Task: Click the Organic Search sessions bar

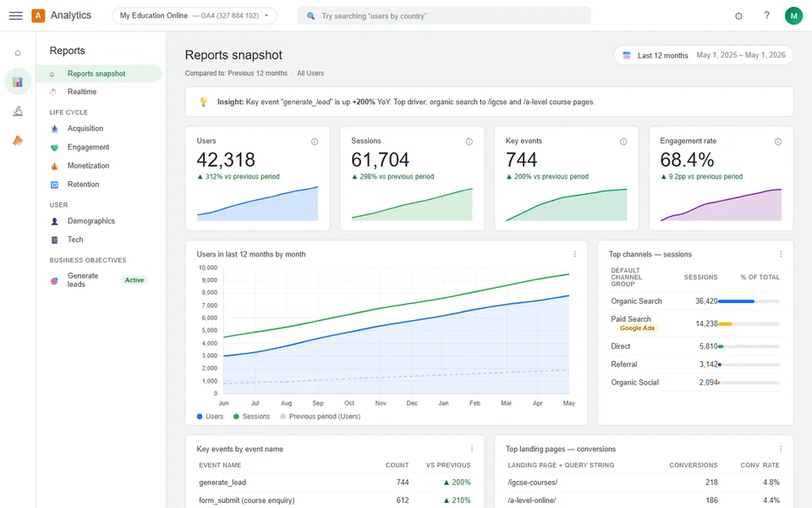Action: click(749, 301)
